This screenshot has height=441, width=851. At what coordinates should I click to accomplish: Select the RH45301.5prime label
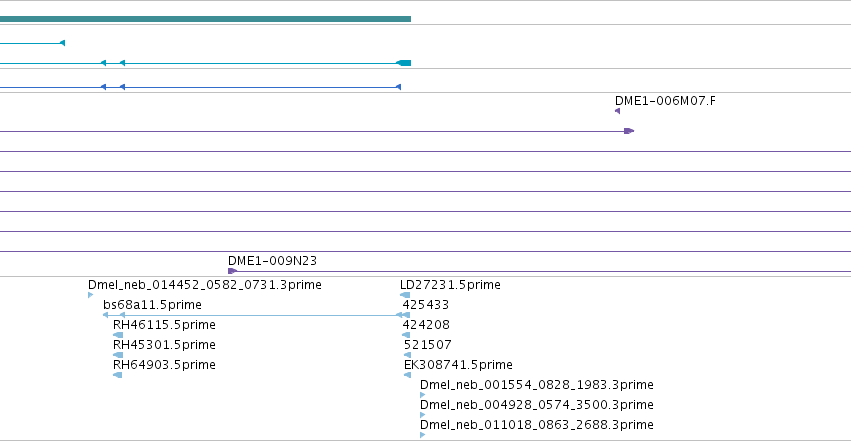coord(164,345)
